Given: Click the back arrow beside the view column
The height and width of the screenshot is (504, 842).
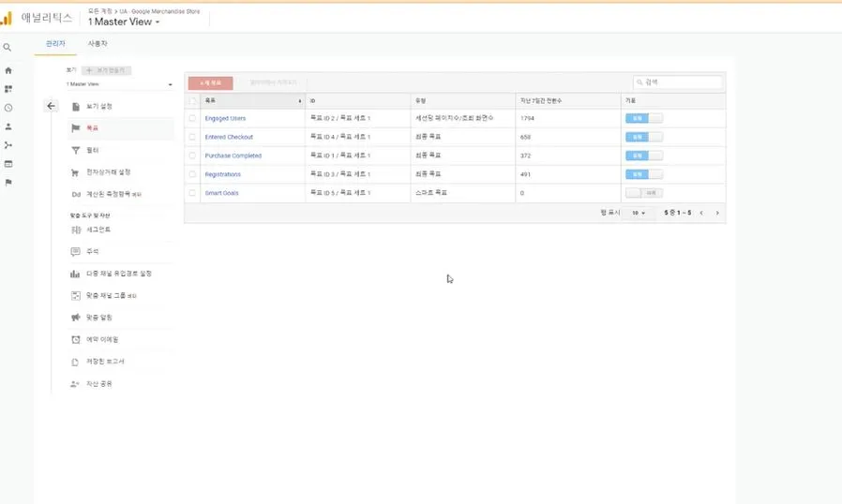Looking at the screenshot, I should (51, 106).
